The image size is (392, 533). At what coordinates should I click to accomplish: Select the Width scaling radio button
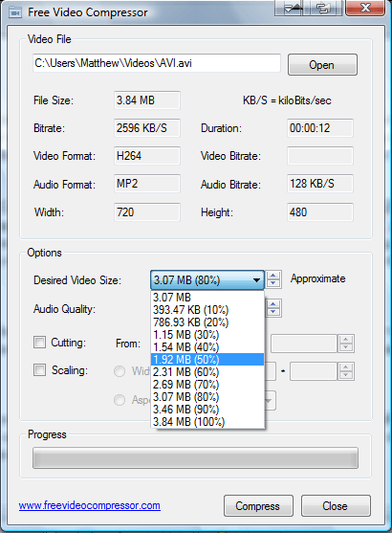(120, 371)
